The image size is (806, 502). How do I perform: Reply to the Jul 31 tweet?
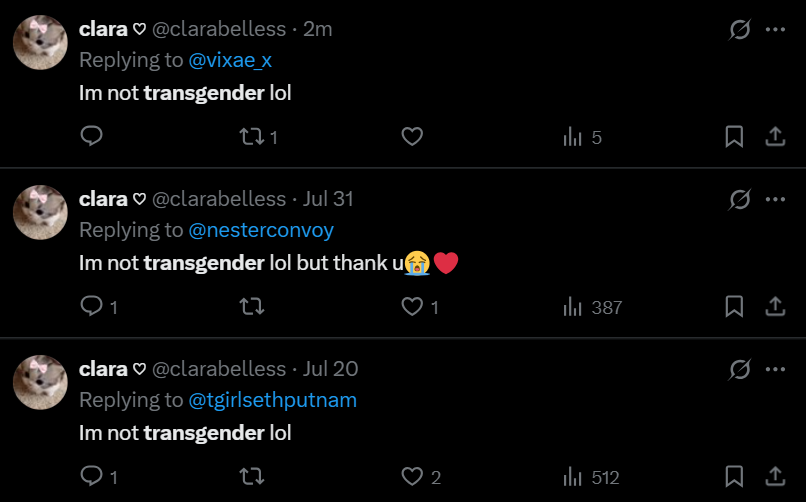pos(92,307)
